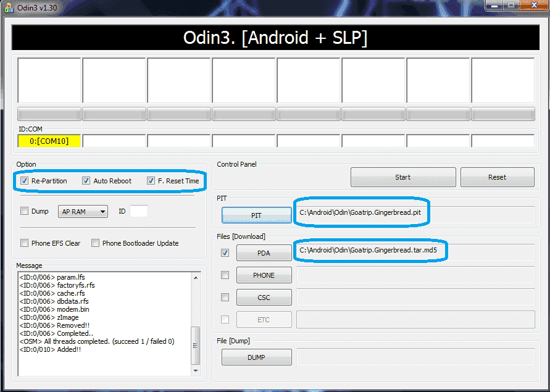Screen dimensions: 550x392
Task: Click the 'param.lfs' log entry
Action: [x=52, y=277]
